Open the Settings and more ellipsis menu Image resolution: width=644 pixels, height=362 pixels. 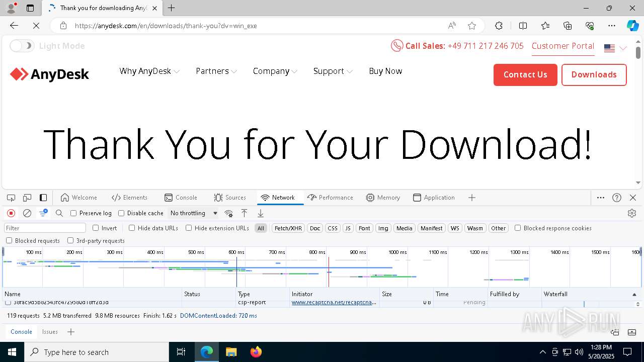coord(612,26)
